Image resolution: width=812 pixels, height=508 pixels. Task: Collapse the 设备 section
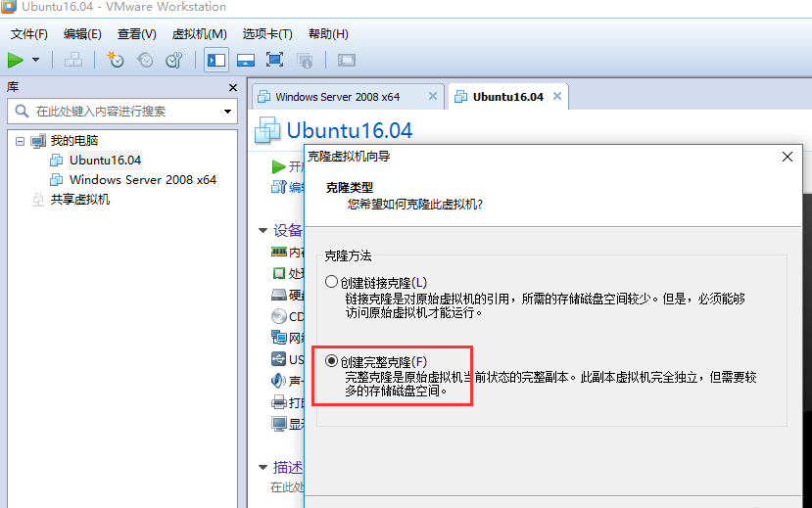pos(263,230)
